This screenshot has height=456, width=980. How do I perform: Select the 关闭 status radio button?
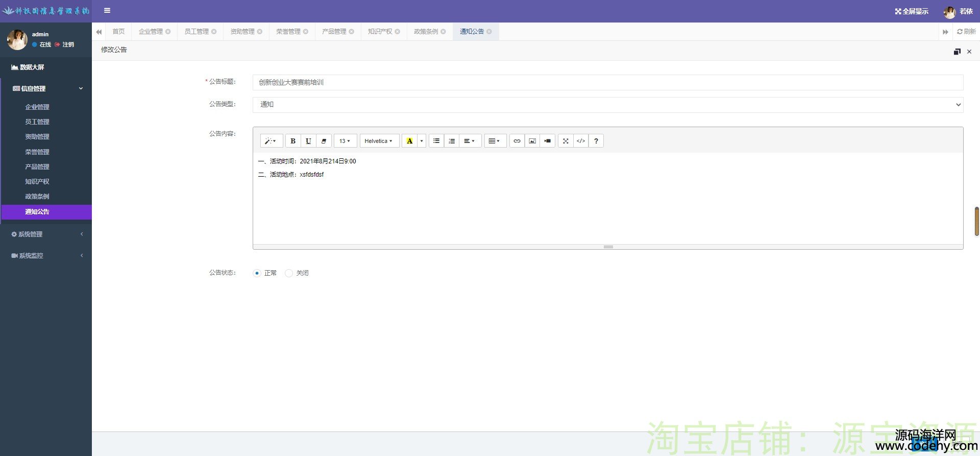[289, 273]
